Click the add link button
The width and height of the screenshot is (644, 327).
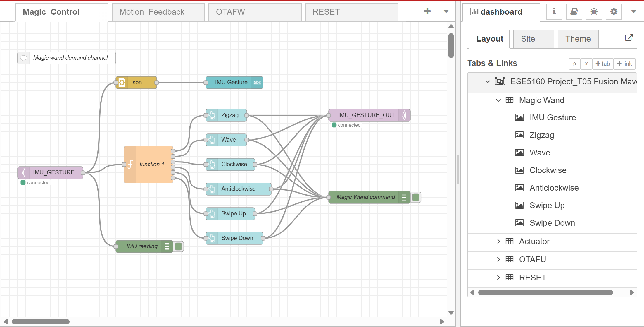click(624, 64)
